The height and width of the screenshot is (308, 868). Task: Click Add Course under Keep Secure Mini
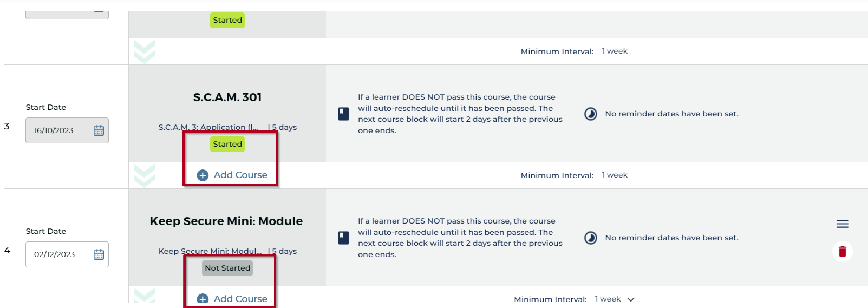[240, 299]
